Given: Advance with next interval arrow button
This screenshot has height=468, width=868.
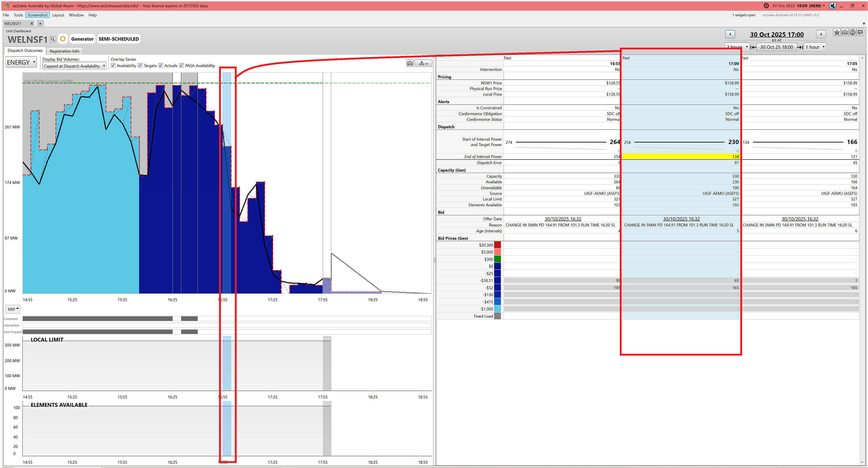Looking at the screenshot, I should tap(821, 34).
